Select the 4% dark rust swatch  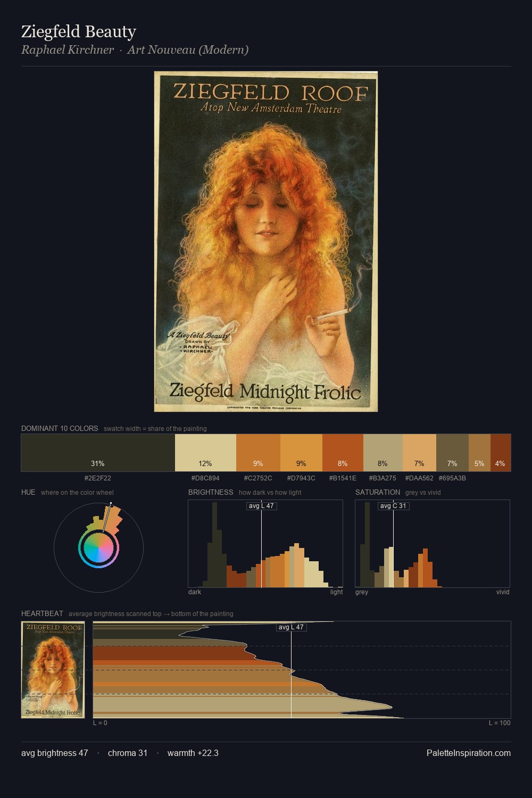pyautogui.click(x=501, y=453)
